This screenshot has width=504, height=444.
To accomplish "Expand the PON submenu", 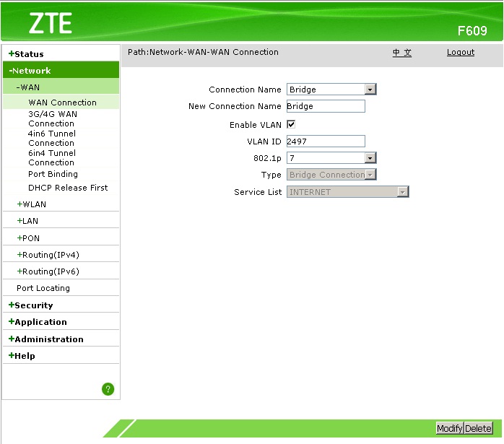I will pos(28,238).
